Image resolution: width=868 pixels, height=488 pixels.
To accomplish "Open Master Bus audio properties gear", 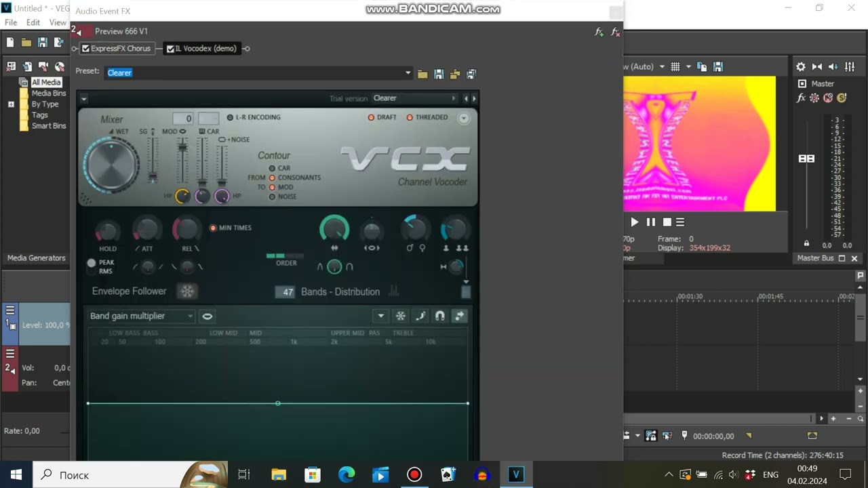I will pyautogui.click(x=801, y=66).
